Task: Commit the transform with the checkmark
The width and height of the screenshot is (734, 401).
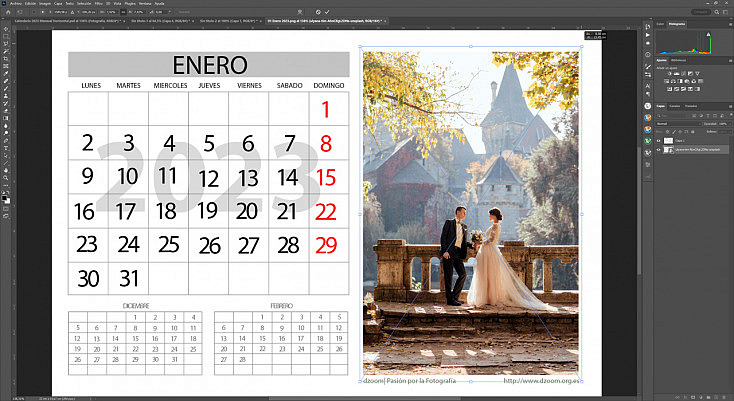Action: point(327,12)
